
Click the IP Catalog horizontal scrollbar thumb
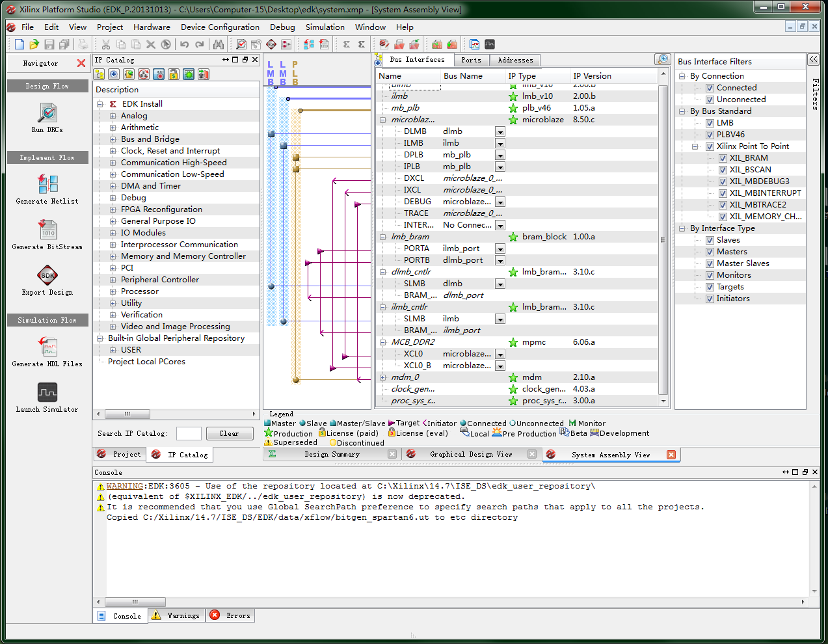[x=127, y=414]
